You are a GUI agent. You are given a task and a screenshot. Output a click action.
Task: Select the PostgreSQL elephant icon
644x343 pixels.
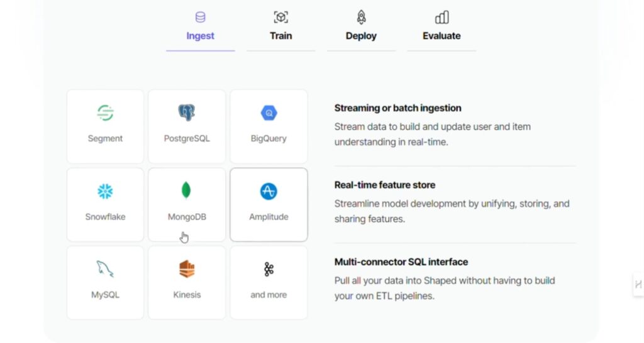point(186,112)
